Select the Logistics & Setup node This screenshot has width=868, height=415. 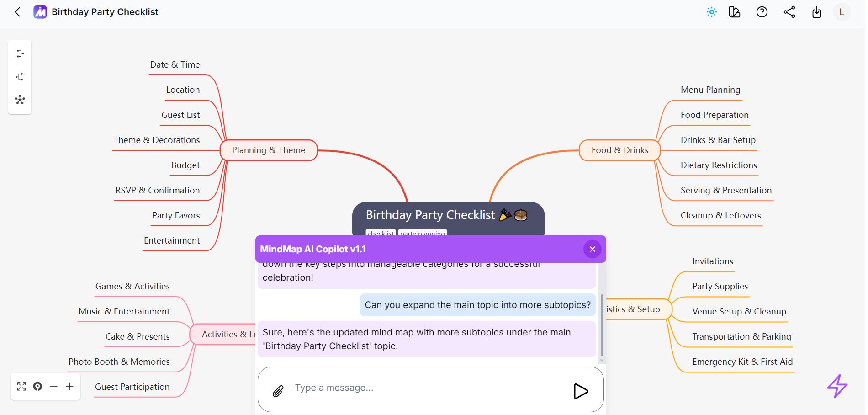click(x=639, y=309)
